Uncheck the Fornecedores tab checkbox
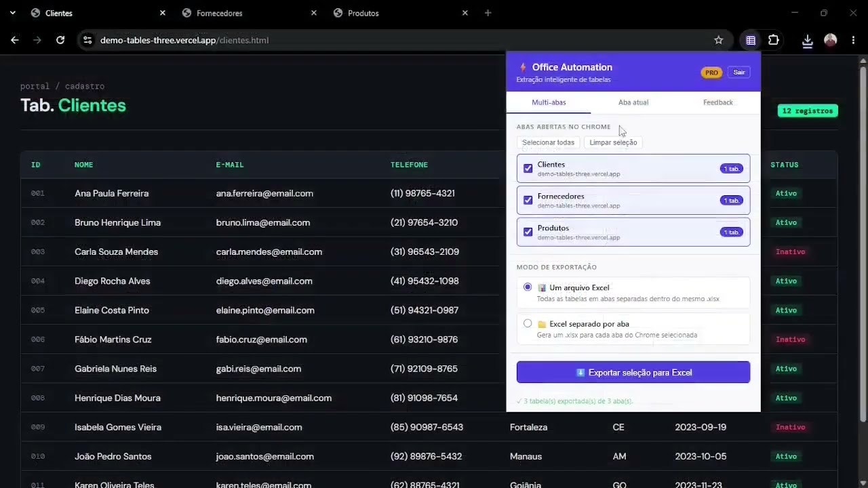Image resolution: width=868 pixels, height=488 pixels. pyautogui.click(x=528, y=200)
